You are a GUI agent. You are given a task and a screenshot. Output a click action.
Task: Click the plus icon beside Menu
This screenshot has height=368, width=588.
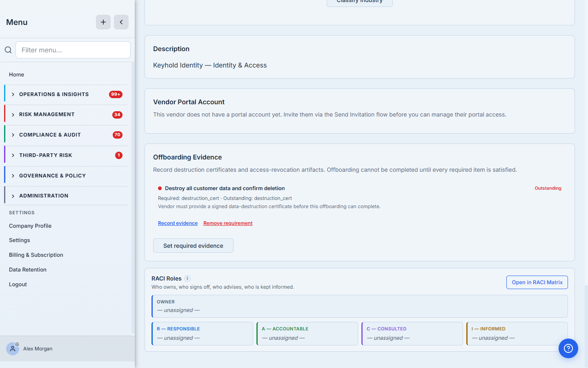[x=103, y=22]
